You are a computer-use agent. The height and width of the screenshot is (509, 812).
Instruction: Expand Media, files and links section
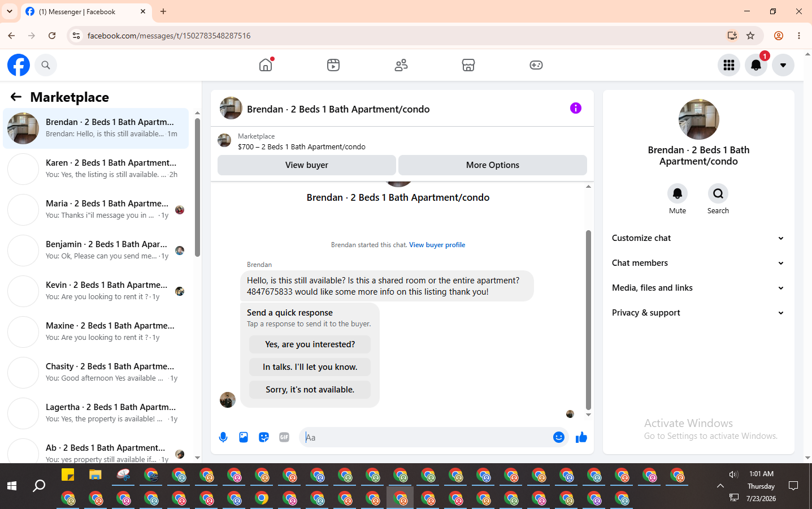pos(698,288)
